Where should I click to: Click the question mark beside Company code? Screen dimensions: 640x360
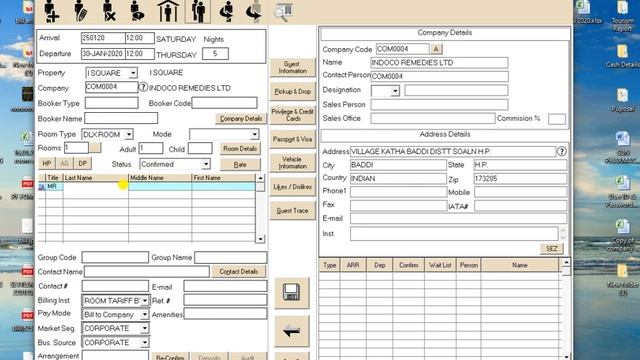coord(143,87)
